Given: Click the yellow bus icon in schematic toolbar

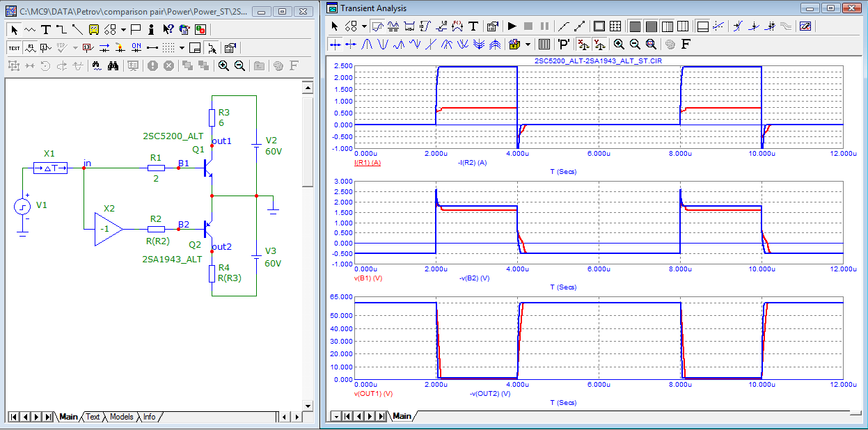Looking at the screenshot, I should pyautogui.click(x=94, y=30).
